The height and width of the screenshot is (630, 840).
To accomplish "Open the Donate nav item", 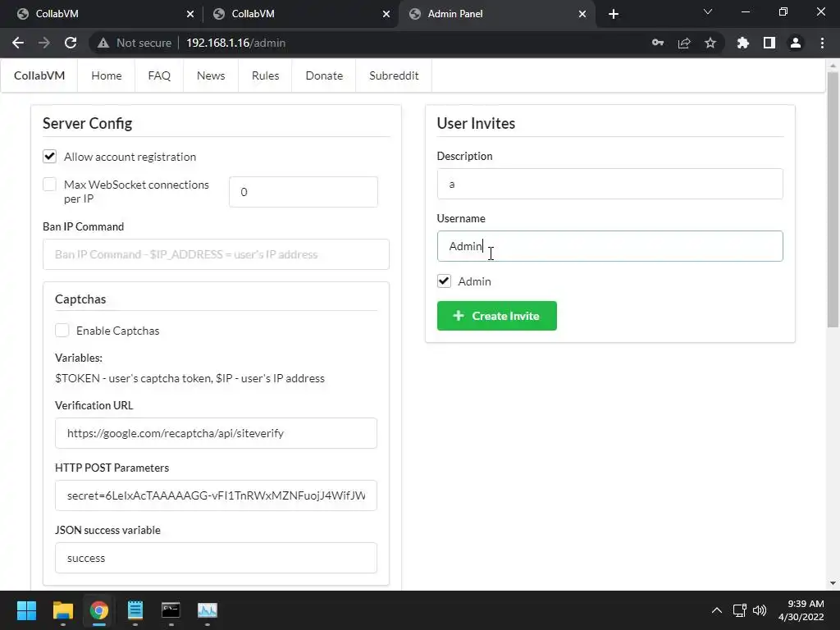I will [x=324, y=75].
